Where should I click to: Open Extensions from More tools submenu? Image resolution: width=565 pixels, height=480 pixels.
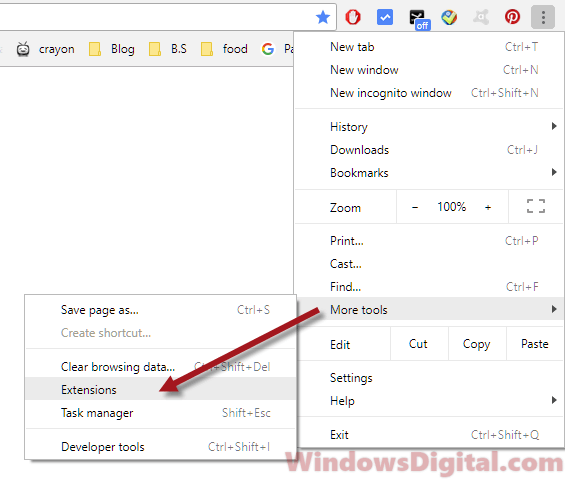point(161,389)
